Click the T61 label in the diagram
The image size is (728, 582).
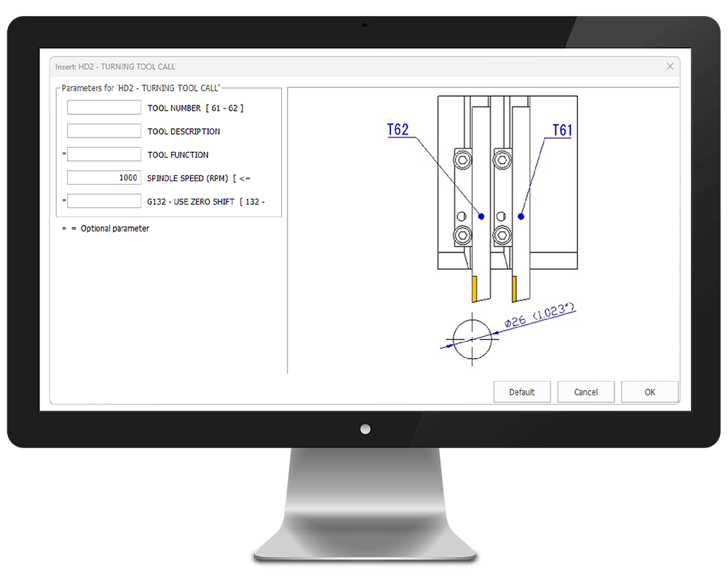tap(562, 130)
